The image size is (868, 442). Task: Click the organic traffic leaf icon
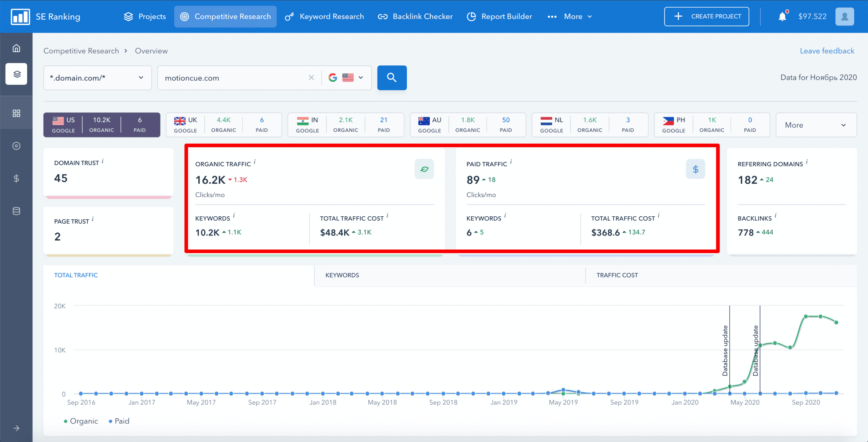click(424, 169)
